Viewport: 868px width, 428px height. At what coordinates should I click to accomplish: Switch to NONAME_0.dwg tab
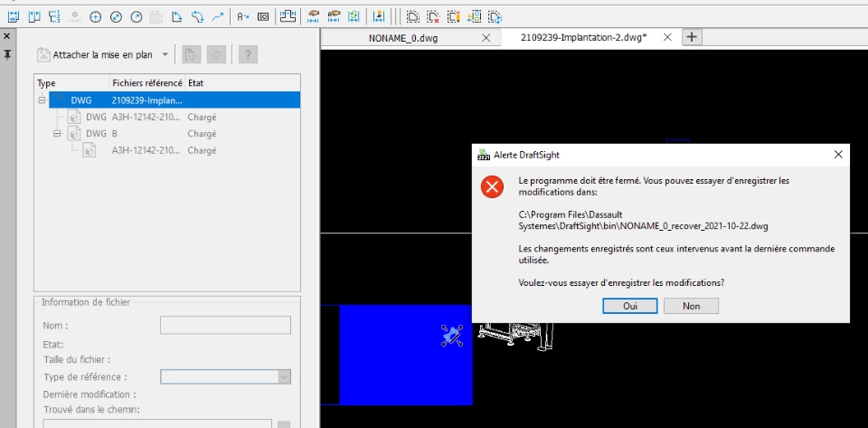403,38
